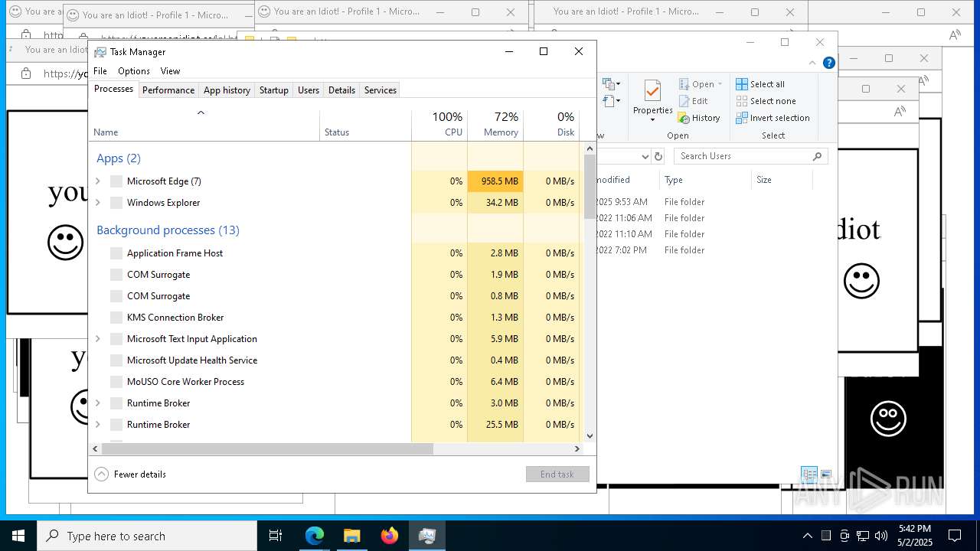Click the Microsoft Edge process icon
This screenshot has width=980, height=551.
click(x=116, y=181)
